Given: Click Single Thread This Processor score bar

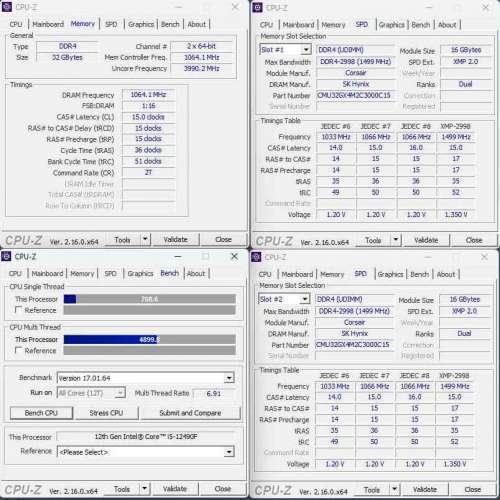Looking at the screenshot, I should click(x=149, y=299).
